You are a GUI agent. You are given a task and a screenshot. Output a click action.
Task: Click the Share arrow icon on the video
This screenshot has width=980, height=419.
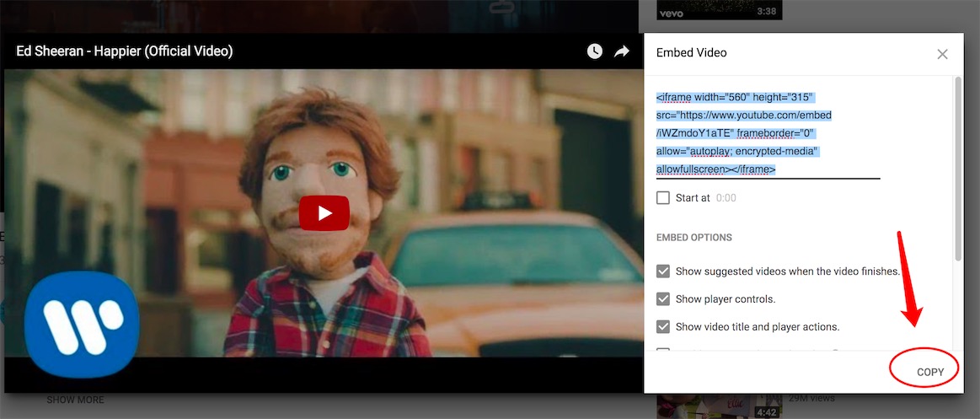pos(622,51)
